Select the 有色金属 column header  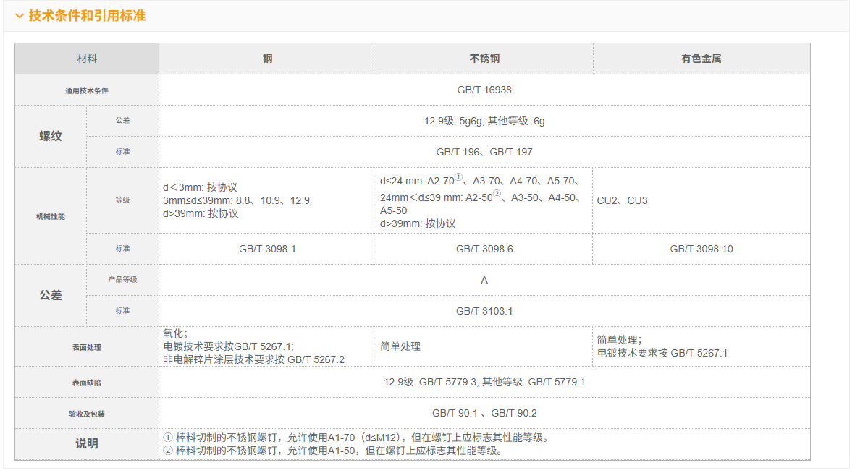(x=701, y=59)
